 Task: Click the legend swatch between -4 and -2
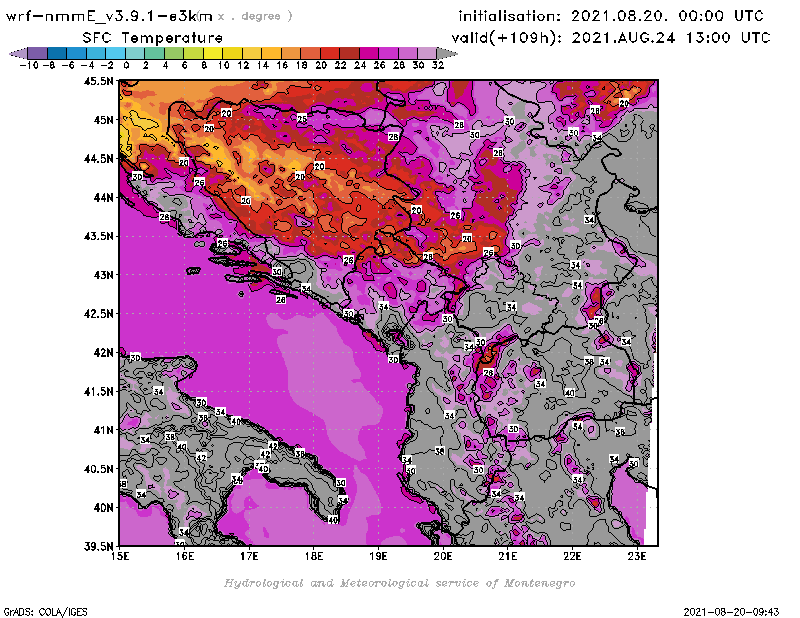(96, 53)
